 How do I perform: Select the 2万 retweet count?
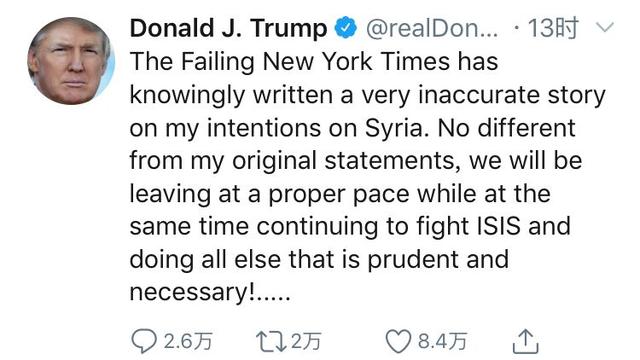(x=306, y=341)
